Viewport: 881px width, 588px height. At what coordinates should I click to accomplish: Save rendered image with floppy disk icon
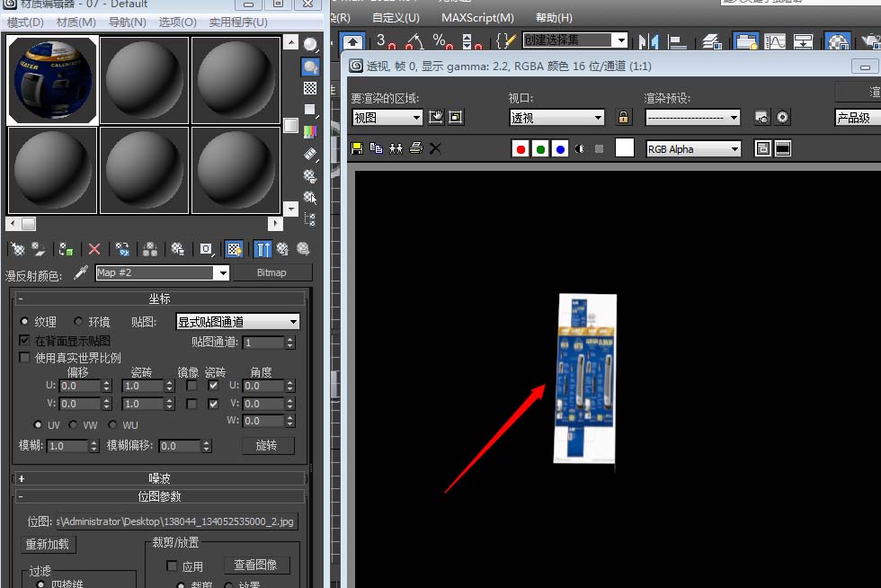pyautogui.click(x=357, y=148)
